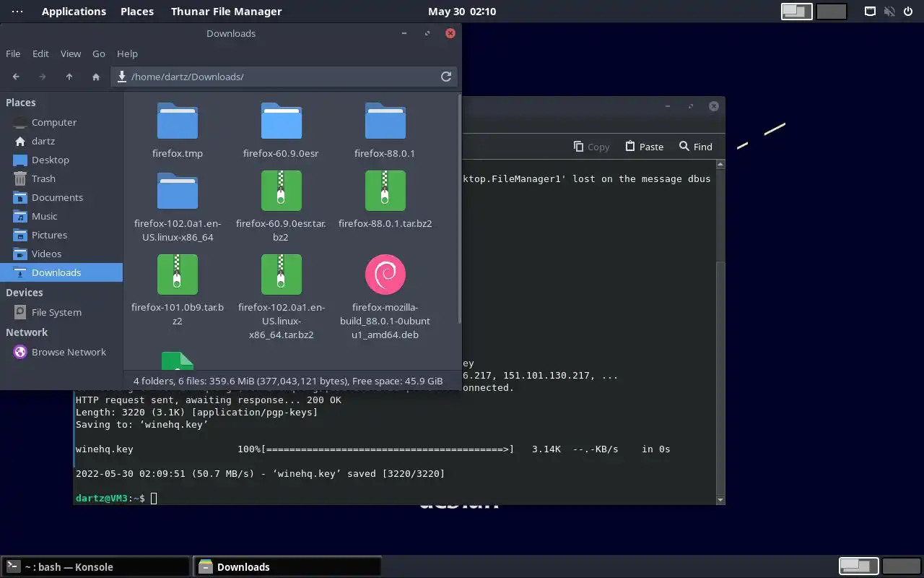Click Paste button in Konsole toolbar
This screenshot has height=578, width=924.
coord(644,147)
